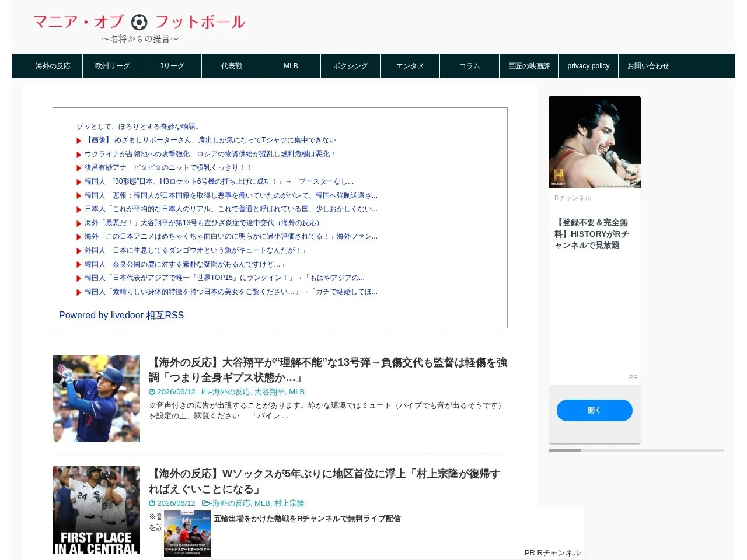Screen dimensions: 747x560
Task: Open 大谷翔平が第13号も左ひざ炎症 RSS headline
Action: 204,223
